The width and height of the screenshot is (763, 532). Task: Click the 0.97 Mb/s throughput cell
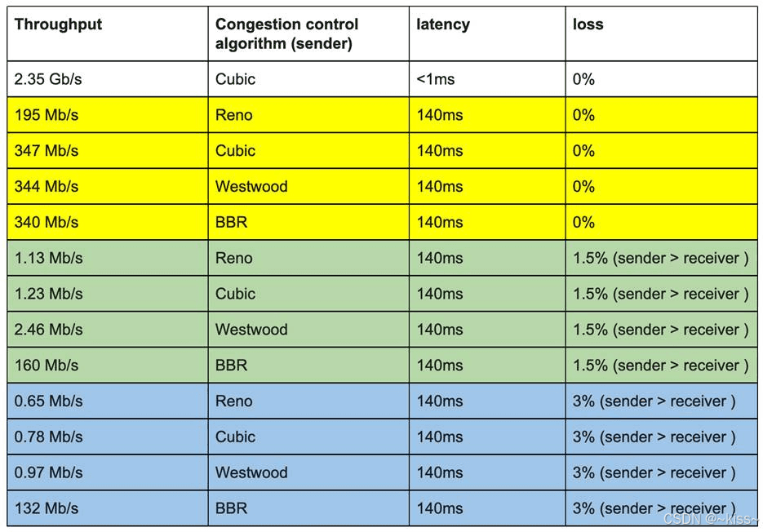pos(108,472)
